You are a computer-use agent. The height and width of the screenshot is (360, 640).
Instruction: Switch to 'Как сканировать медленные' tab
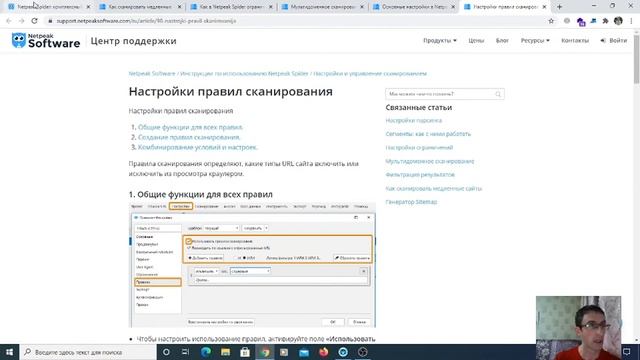click(139, 7)
